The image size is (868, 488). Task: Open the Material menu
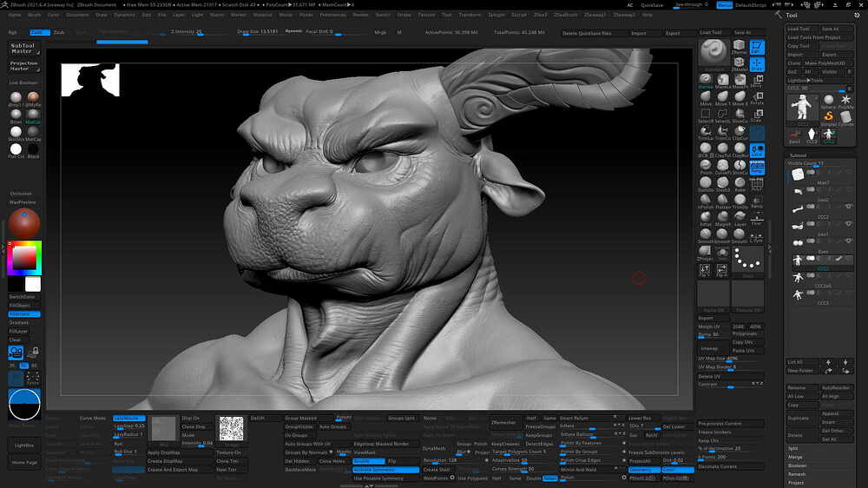[x=262, y=15]
